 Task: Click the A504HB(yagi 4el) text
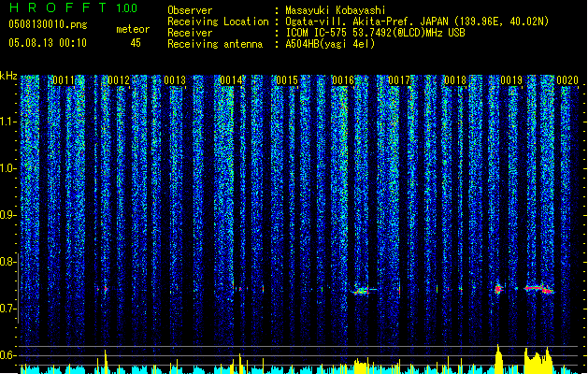coord(330,44)
